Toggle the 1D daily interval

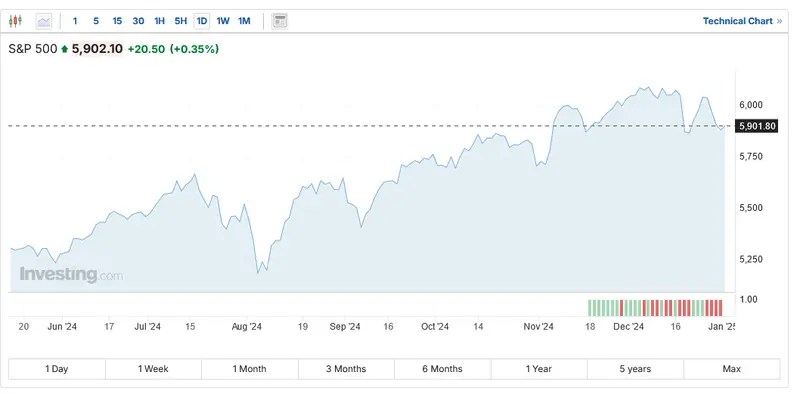tap(202, 21)
